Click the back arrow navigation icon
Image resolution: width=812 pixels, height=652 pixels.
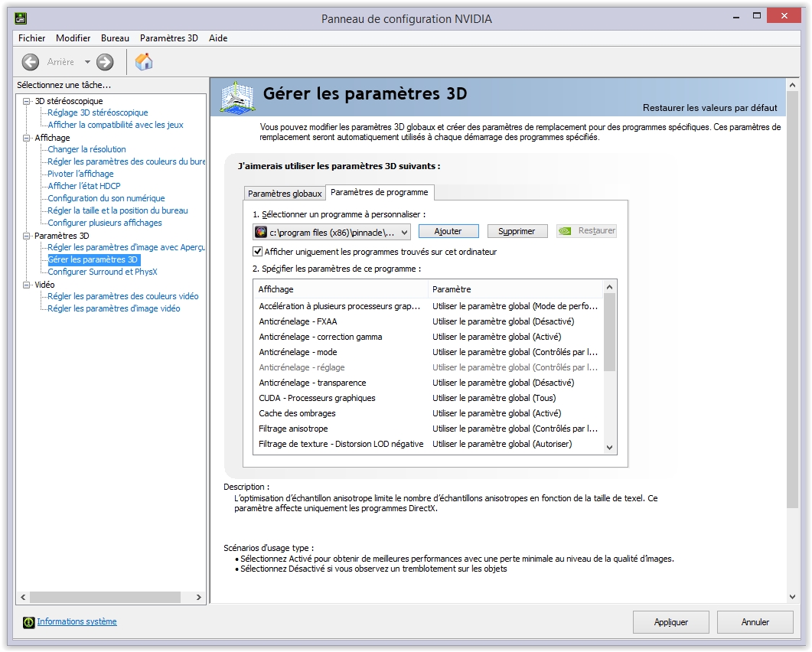tap(31, 62)
